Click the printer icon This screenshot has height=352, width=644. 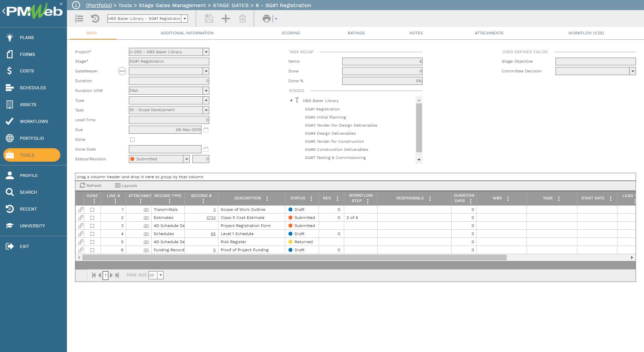coord(266,19)
